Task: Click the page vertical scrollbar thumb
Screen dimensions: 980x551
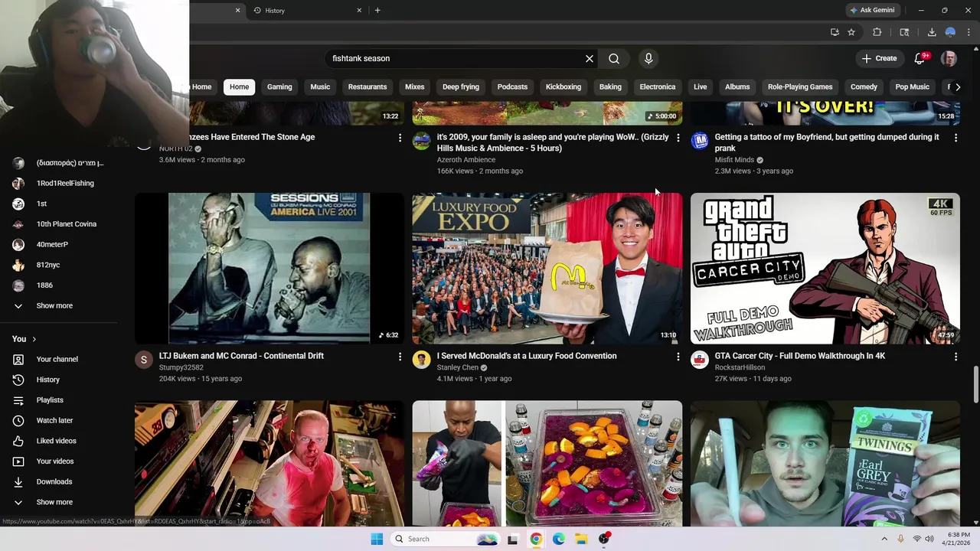Action: point(975,383)
